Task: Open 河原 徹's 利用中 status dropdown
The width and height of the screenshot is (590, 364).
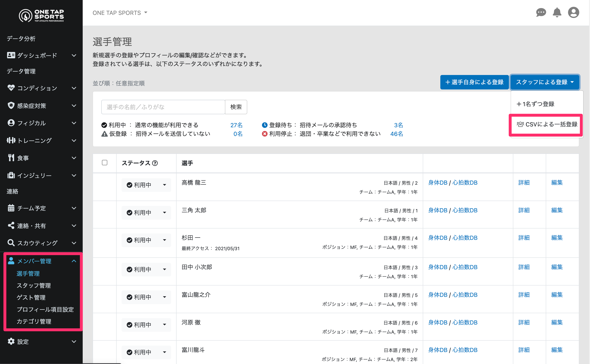Action: [x=146, y=325]
